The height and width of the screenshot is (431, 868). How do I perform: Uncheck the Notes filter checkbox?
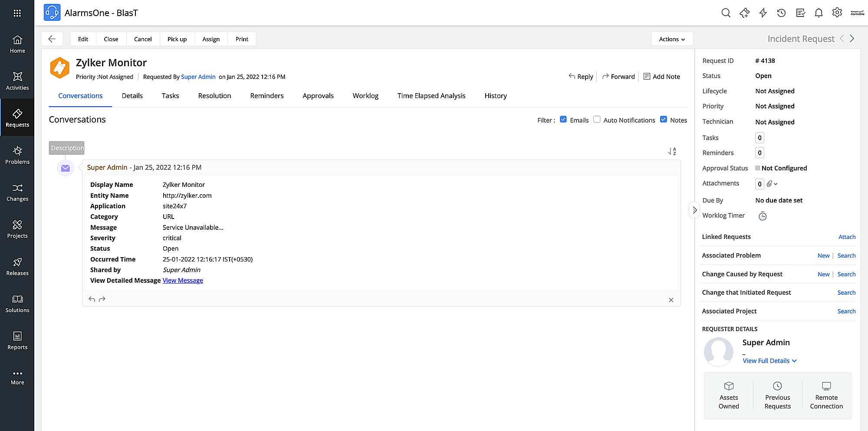[664, 120]
